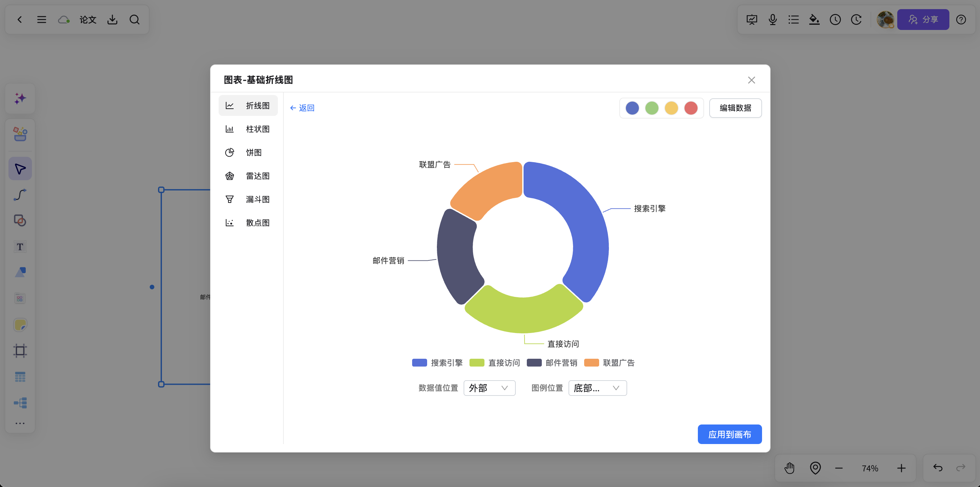Viewport: 980px width, 487px height.
Task: Click the framed four-dots icon in the left toolbar
Action: 20,298
